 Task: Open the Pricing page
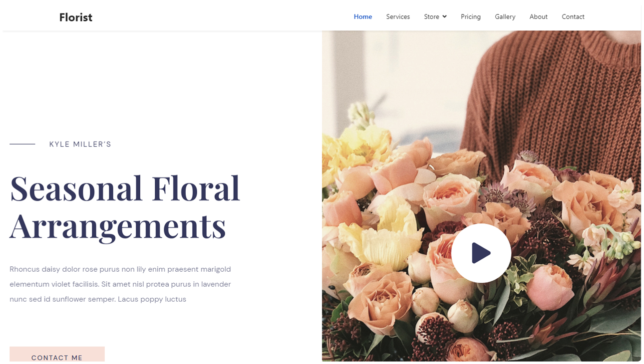[471, 16]
